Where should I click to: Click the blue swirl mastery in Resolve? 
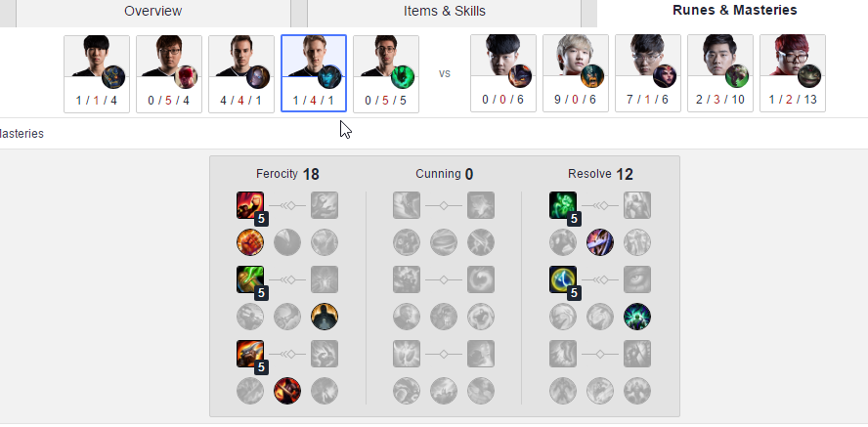coord(563,279)
